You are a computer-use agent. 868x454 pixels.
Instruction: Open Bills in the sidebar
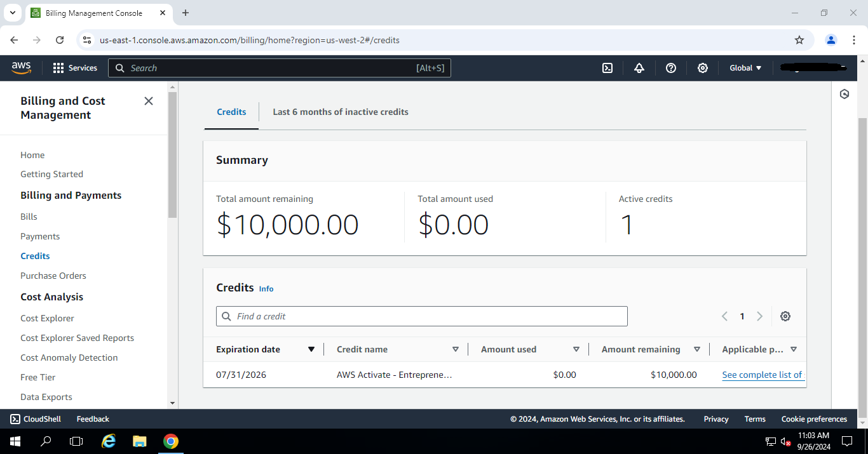point(29,217)
